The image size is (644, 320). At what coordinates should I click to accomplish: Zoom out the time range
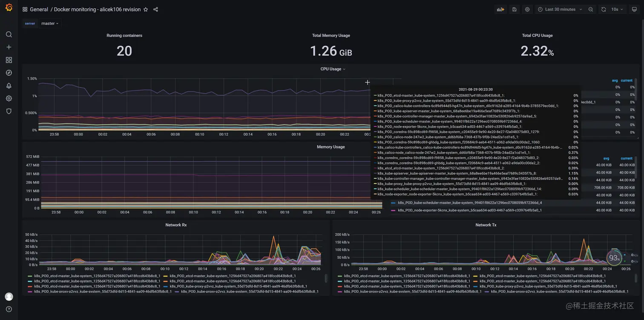591,9
